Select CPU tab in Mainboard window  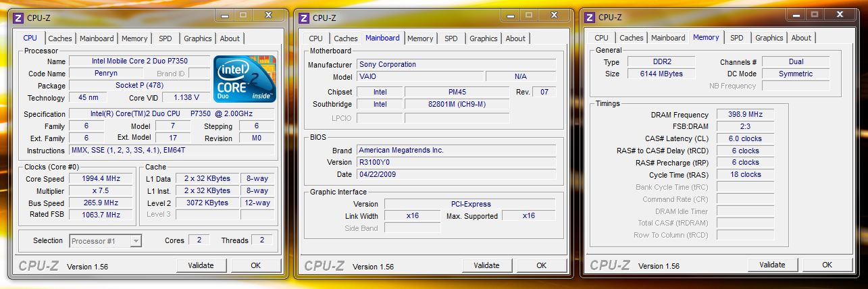pyautogui.click(x=315, y=38)
